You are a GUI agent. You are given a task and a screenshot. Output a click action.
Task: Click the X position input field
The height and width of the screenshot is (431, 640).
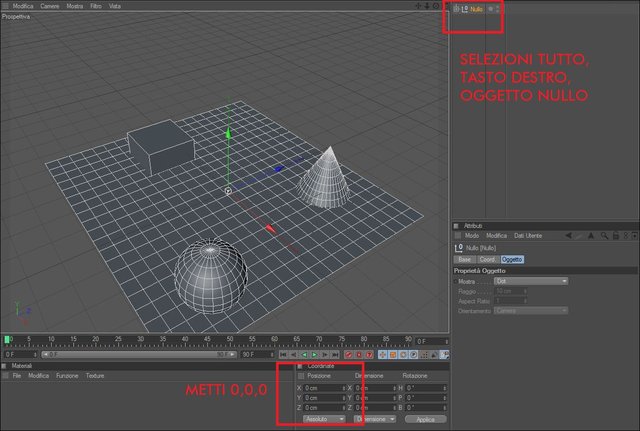pyautogui.click(x=324, y=388)
